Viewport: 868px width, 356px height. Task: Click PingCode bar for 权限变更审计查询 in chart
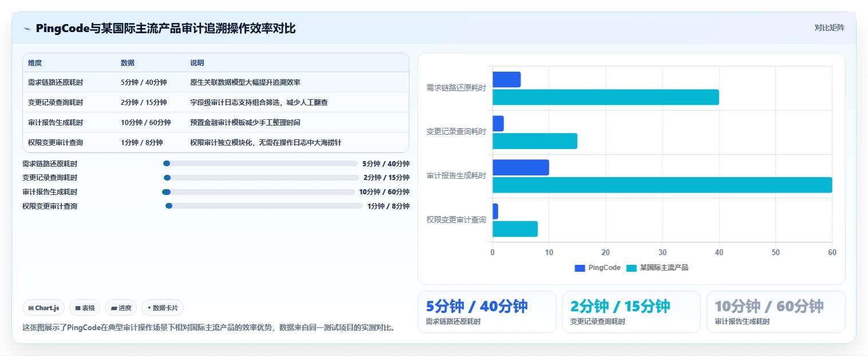[495, 212]
